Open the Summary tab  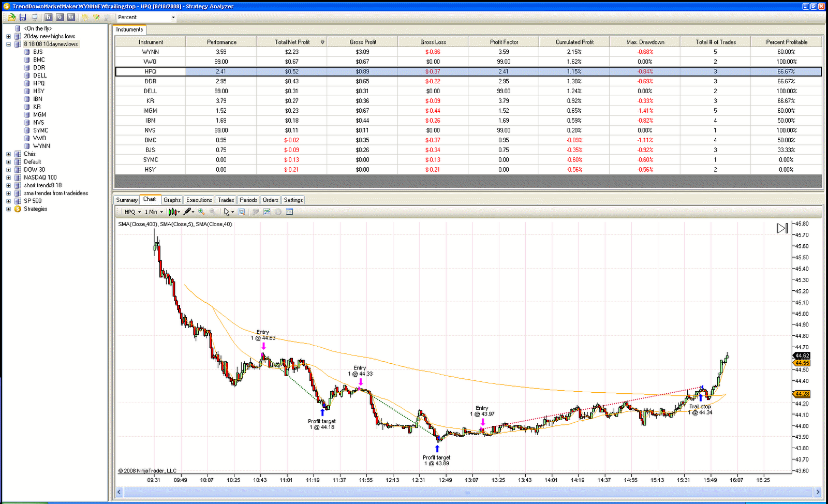point(126,200)
